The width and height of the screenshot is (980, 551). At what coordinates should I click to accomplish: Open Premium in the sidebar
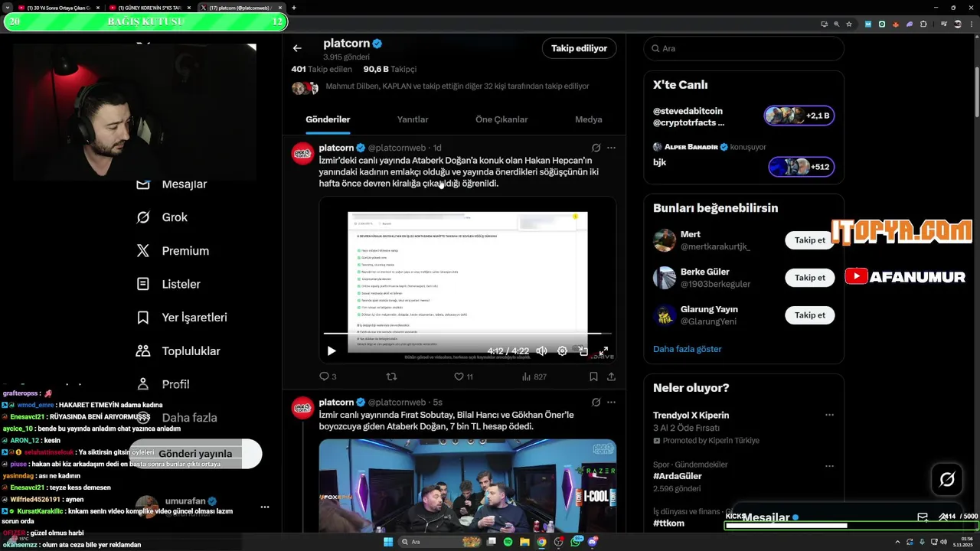[172, 251]
